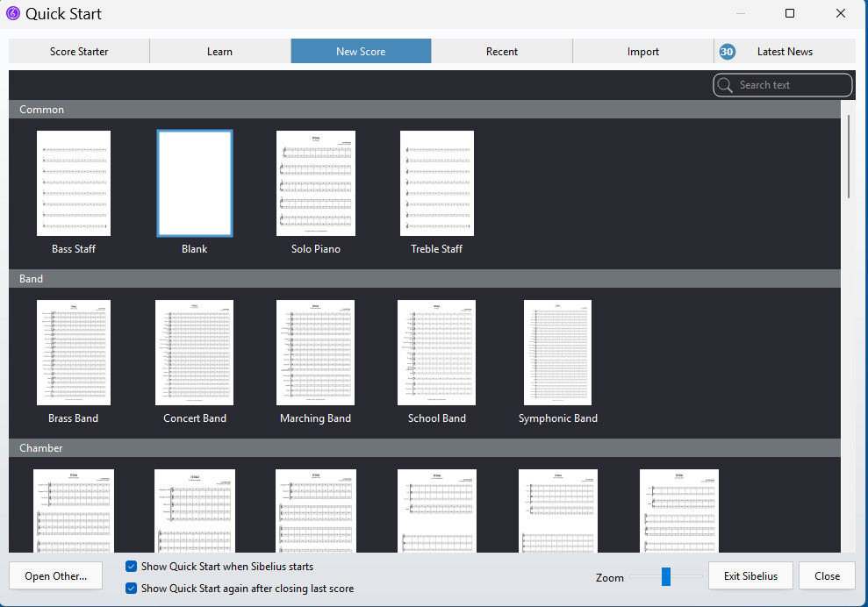This screenshot has height=607, width=868.
Task: Click the vertical scrollbar of the template list
Action: pyautogui.click(x=848, y=157)
